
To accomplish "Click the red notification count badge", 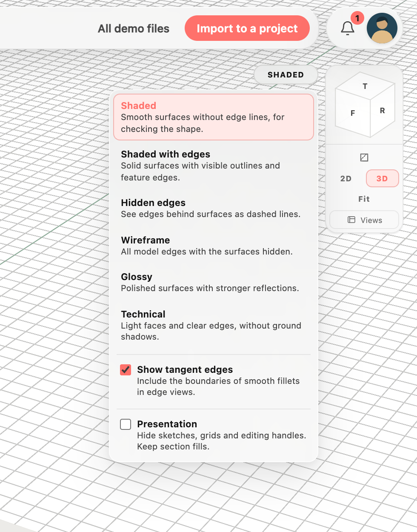I will tap(357, 18).
